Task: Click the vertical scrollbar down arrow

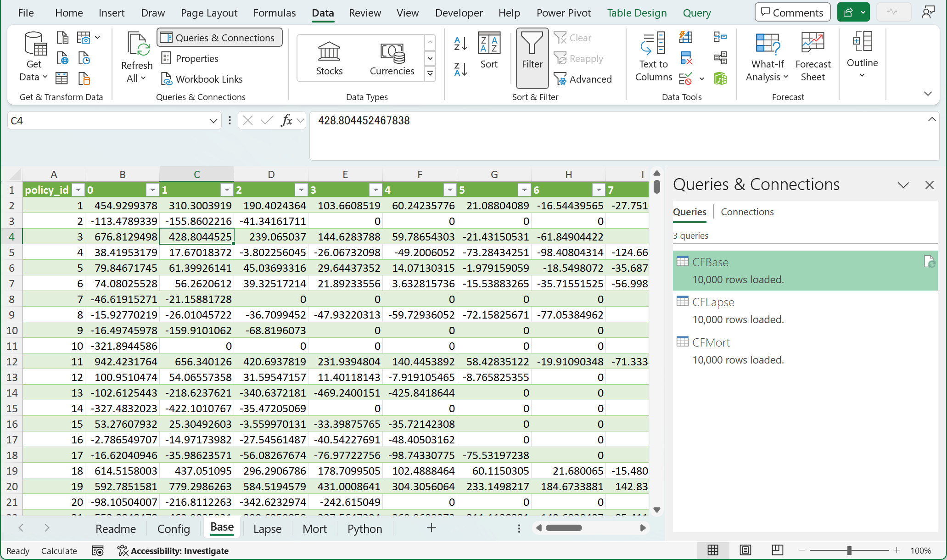Action: [657, 510]
